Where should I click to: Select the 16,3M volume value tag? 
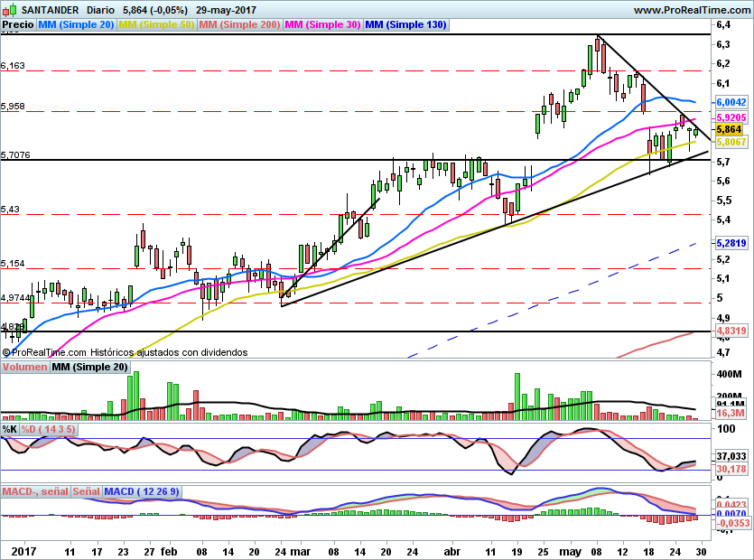click(x=729, y=413)
